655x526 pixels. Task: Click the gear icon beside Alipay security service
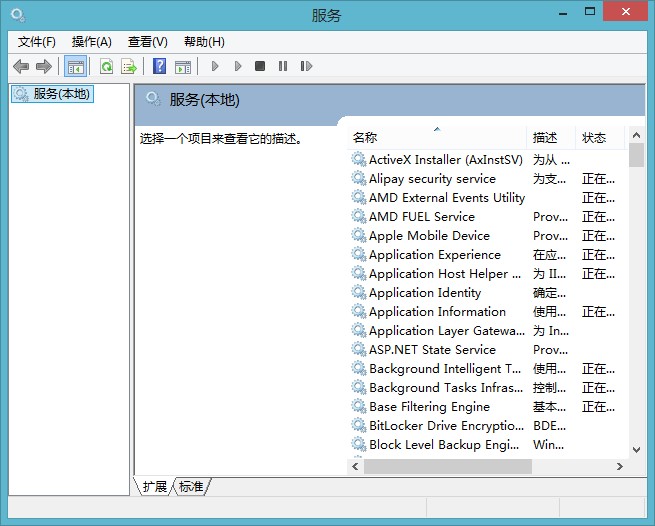pos(358,178)
